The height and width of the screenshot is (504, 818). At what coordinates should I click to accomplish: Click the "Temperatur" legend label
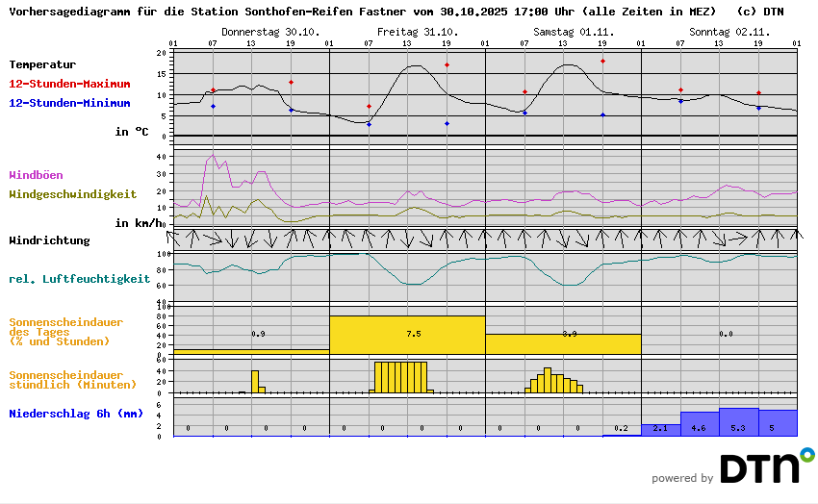[42, 64]
